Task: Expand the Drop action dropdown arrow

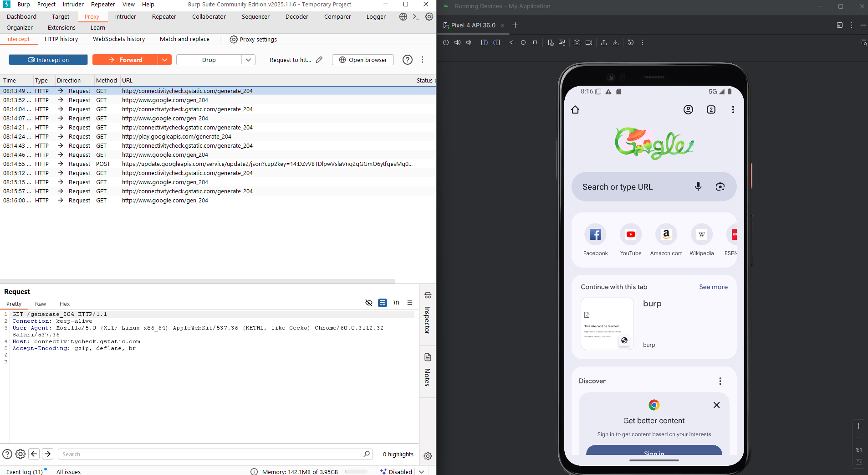Action: click(x=248, y=60)
